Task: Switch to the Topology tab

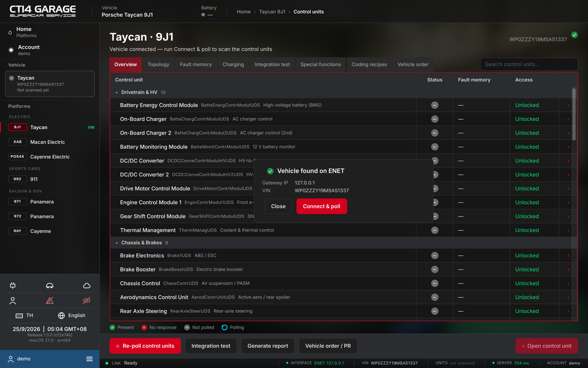Action: click(158, 64)
